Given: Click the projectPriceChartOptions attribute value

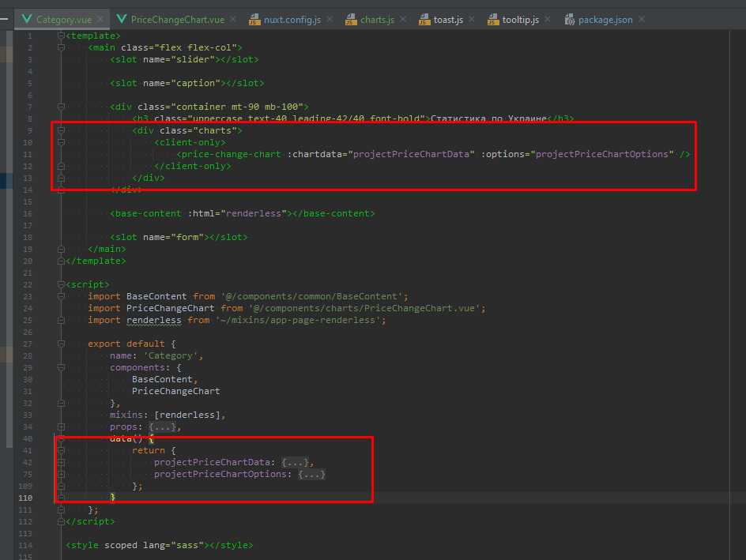Looking at the screenshot, I should (602, 154).
